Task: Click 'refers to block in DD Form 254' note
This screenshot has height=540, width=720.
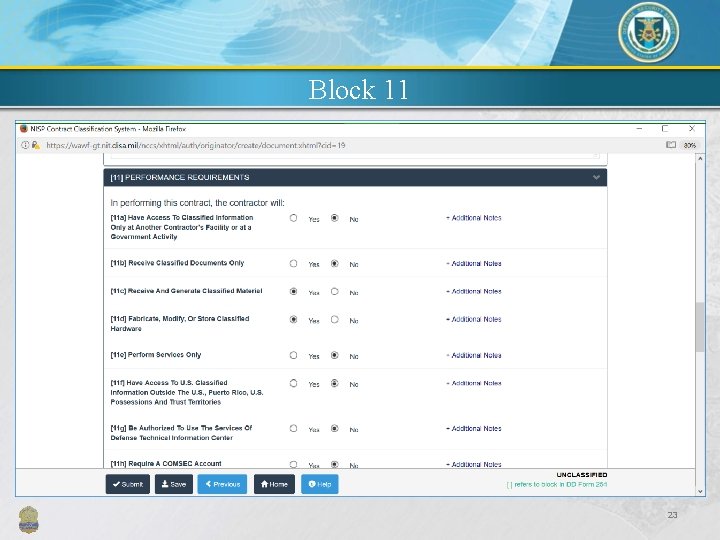Action: point(557,484)
